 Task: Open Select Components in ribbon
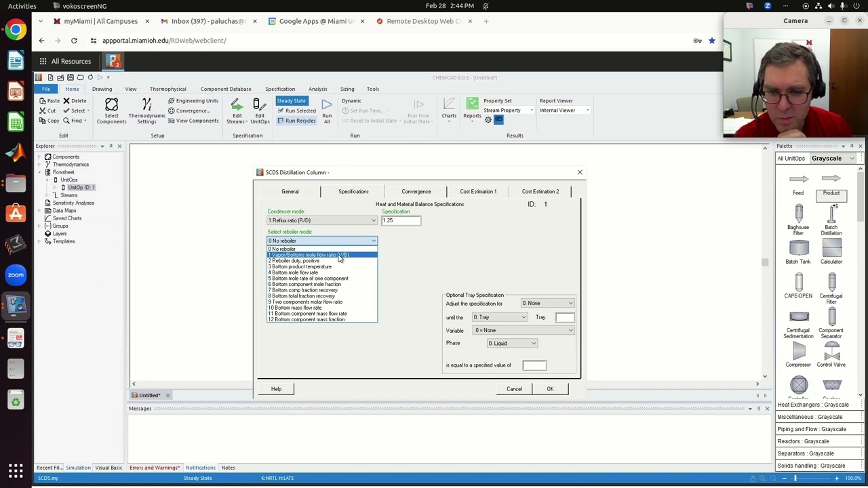111,111
